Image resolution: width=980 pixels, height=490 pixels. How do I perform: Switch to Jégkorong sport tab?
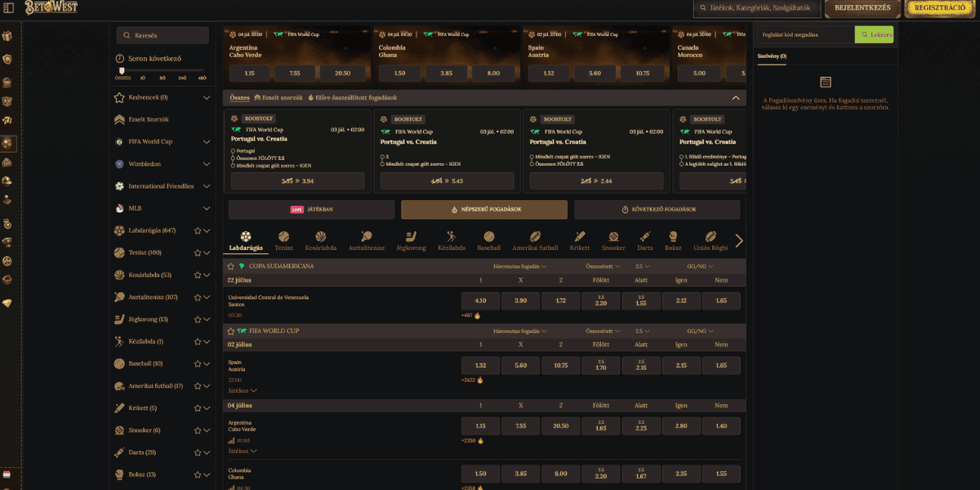tap(411, 240)
